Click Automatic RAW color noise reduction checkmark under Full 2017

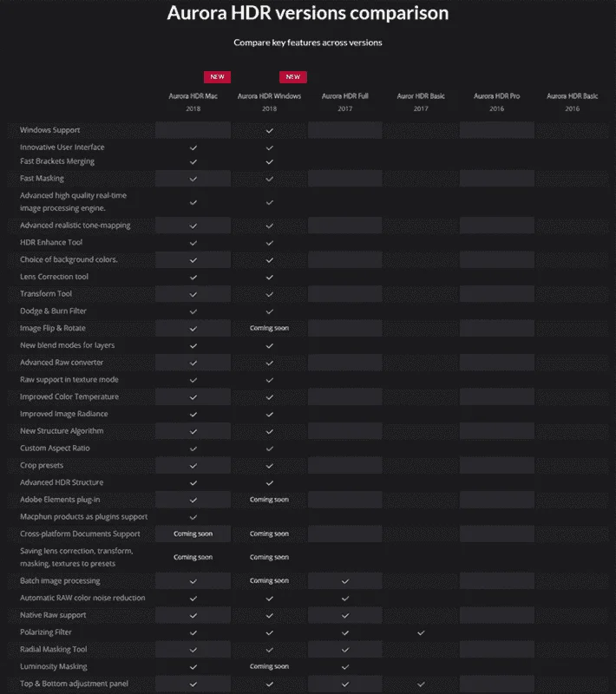click(x=345, y=599)
